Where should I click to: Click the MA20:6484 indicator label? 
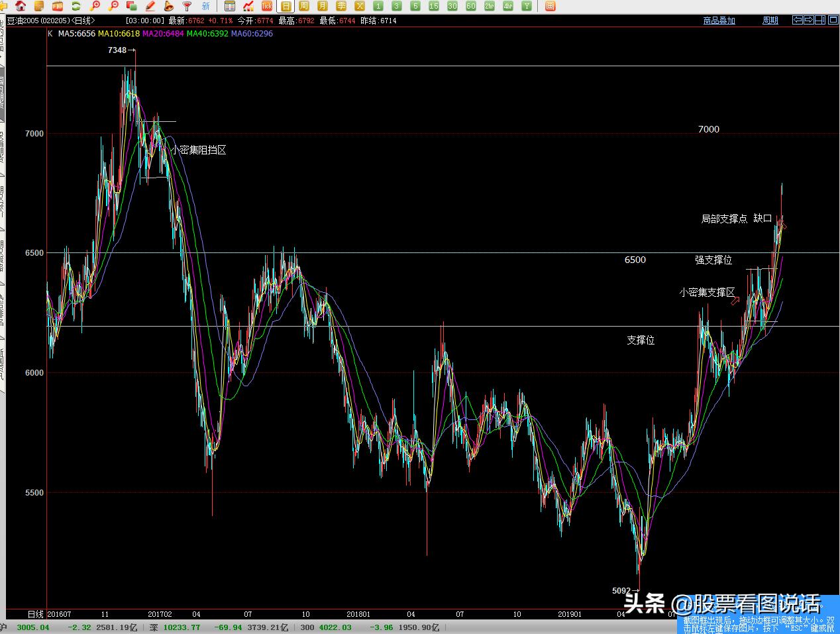164,33
